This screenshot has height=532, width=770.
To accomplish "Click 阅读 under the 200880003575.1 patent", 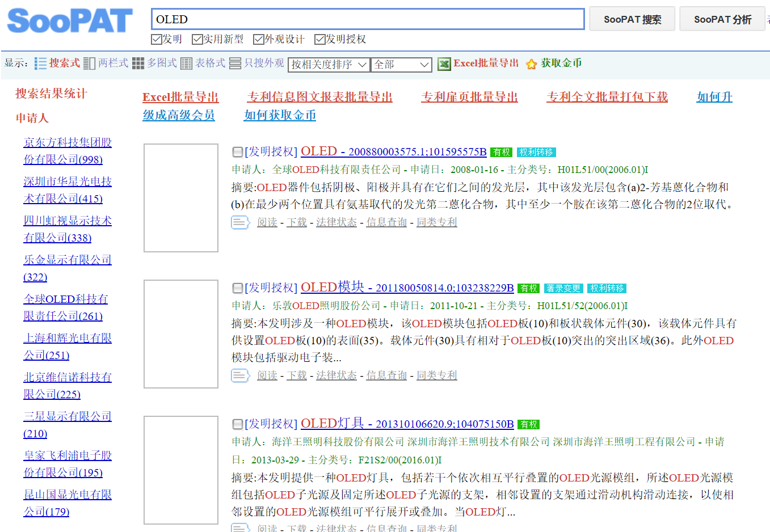I will [x=267, y=222].
